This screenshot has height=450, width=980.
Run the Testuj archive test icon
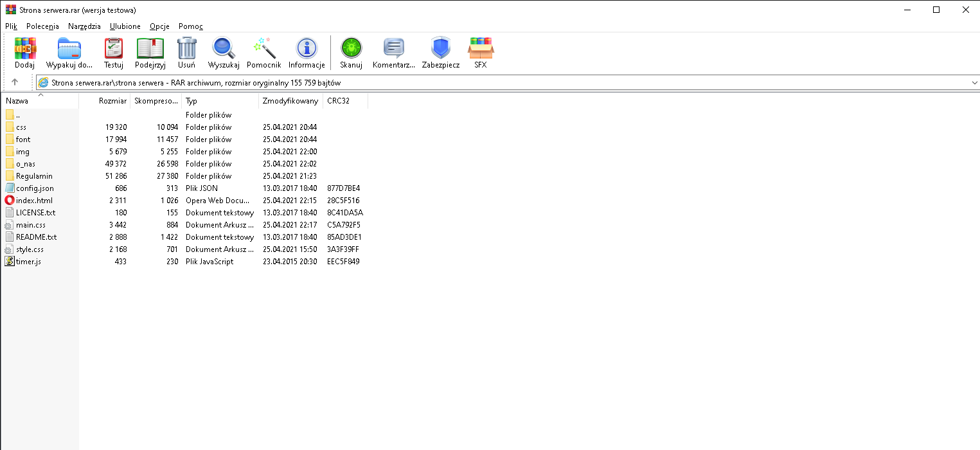coord(113,49)
